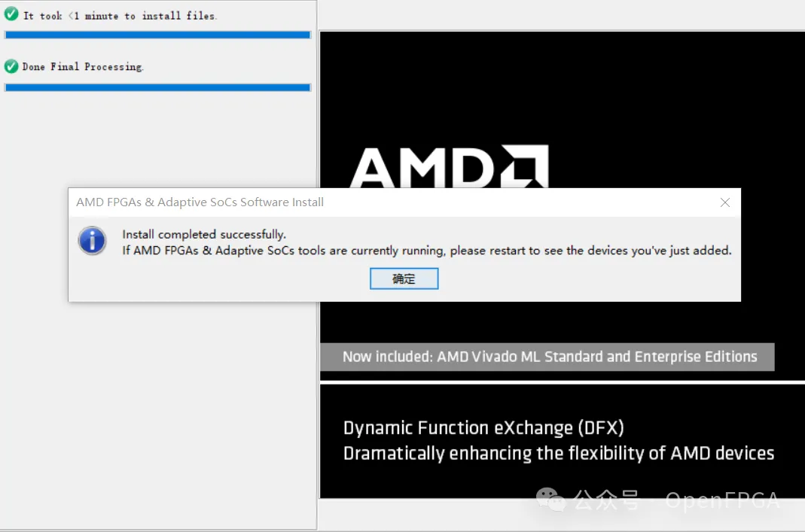Click the OpenFPGA watermark text
The height and width of the screenshot is (532, 805).
click(x=721, y=500)
